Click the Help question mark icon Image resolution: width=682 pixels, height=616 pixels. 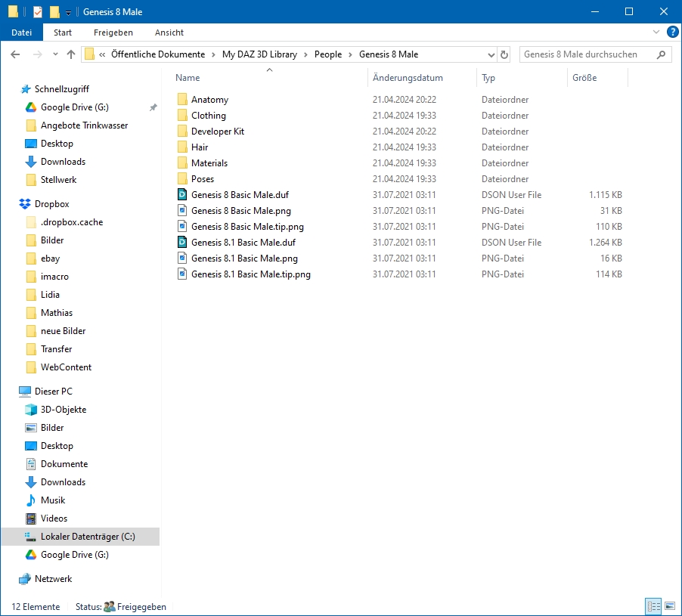(672, 33)
